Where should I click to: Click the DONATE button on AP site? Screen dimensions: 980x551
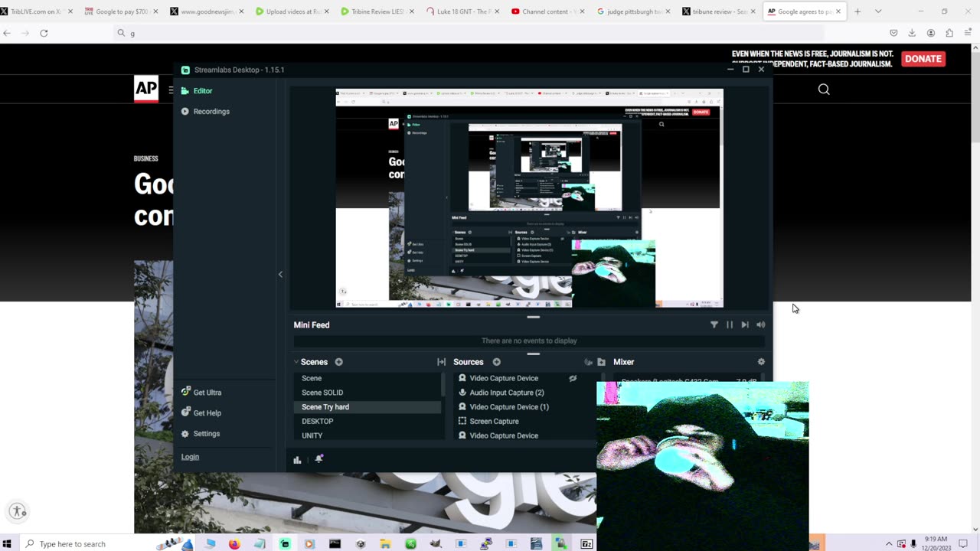pyautogui.click(x=923, y=59)
